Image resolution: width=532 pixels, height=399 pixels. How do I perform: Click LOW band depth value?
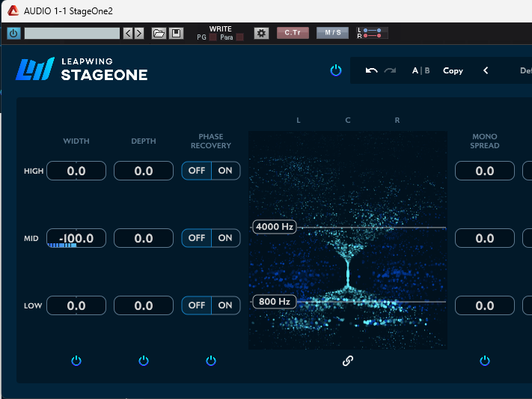click(144, 305)
